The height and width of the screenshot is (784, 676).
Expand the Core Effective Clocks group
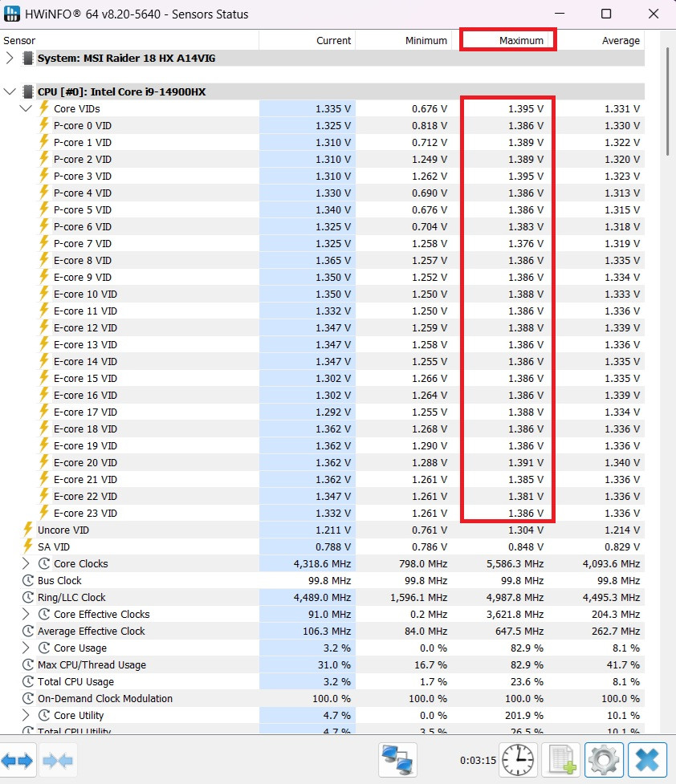tap(26, 614)
